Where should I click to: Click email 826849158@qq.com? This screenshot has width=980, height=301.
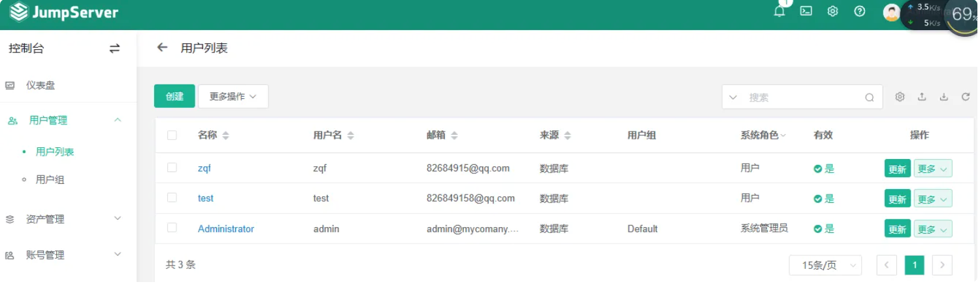tap(470, 198)
